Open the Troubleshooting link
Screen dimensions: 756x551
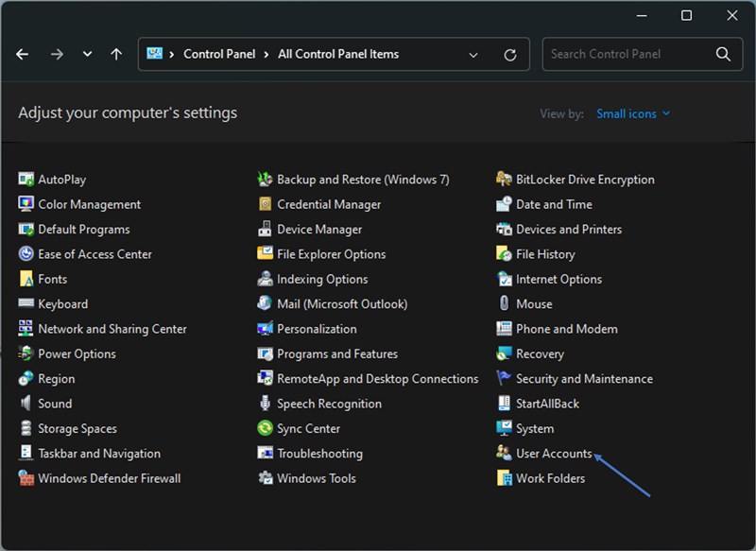coord(319,454)
